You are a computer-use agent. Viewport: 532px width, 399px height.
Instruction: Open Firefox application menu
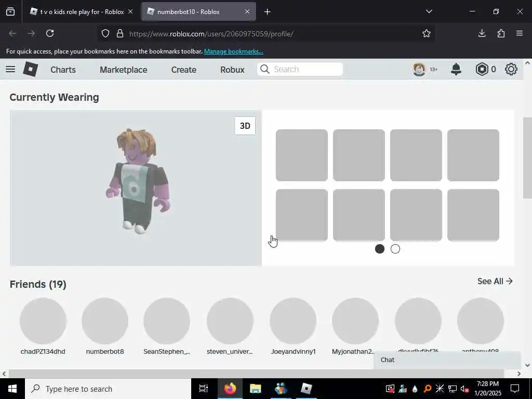click(x=520, y=33)
